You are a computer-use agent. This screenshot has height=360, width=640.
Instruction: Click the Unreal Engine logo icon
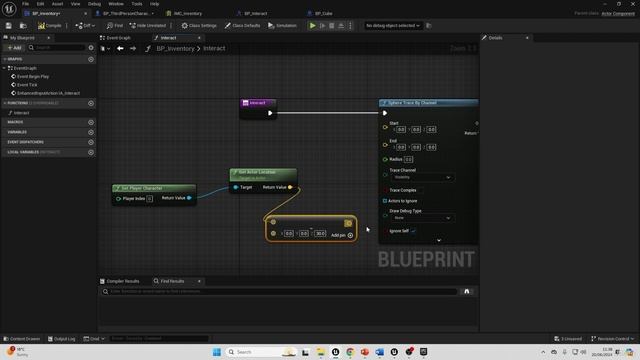click(x=9, y=8)
